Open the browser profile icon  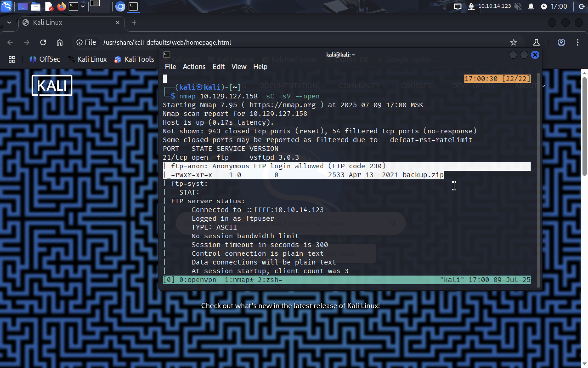(x=561, y=42)
